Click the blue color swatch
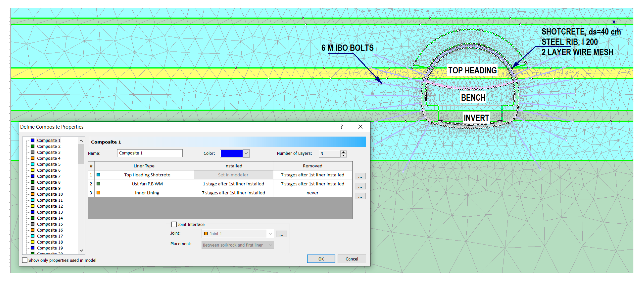The height and width of the screenshot is (284, 644). coord(231,153)
